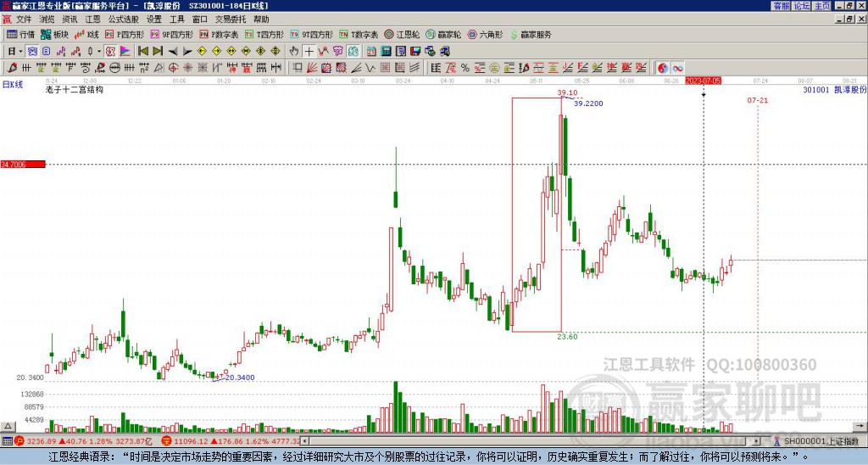Open the 帮助 menu
The width and height of the screenshot is (868, 465).
[261, 20]
